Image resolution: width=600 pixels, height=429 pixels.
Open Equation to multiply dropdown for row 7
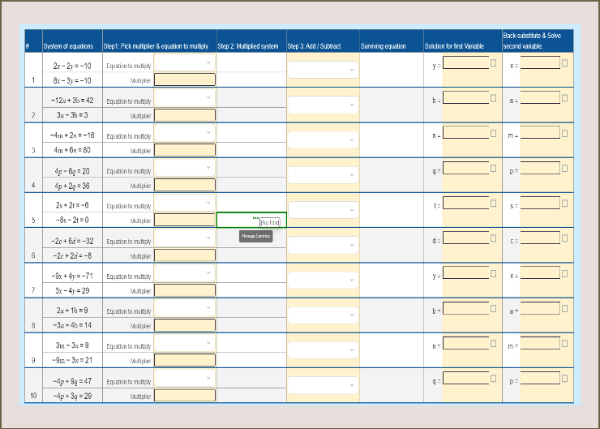click(185, 272)
